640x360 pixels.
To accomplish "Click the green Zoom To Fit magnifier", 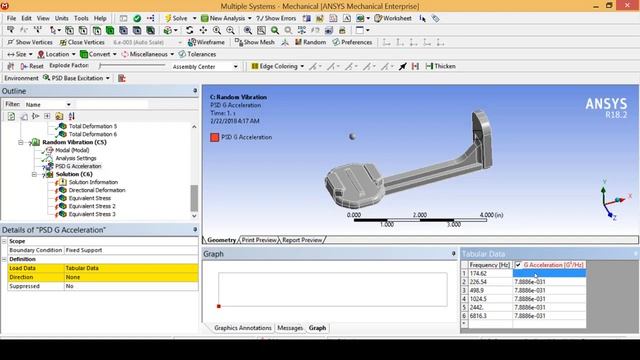I will pos(275,30).
